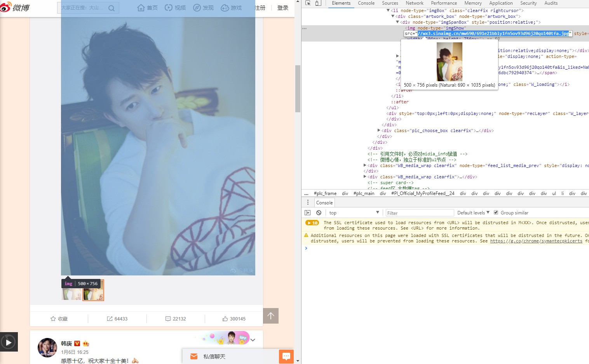The height and width of the screenshot is (364, 589).
Task: Toggle the Group similar checkbox
Action: click(x=496, y=212)
